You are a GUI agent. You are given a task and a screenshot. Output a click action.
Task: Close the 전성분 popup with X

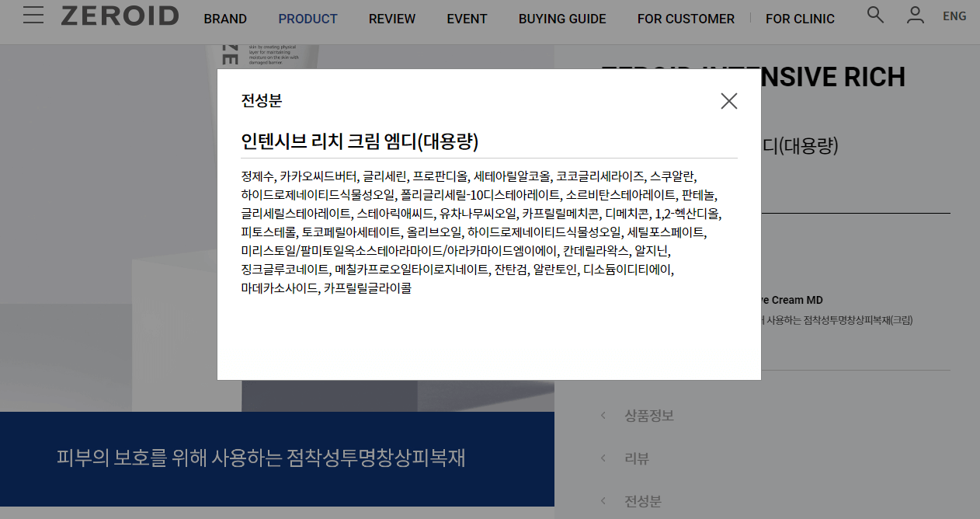[x=728, y=101]
